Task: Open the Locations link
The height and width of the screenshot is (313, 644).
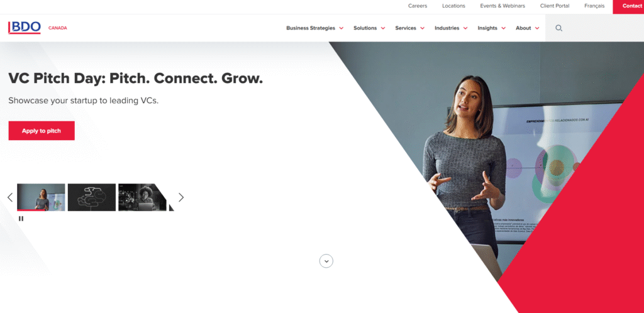Action: [453, 6]
